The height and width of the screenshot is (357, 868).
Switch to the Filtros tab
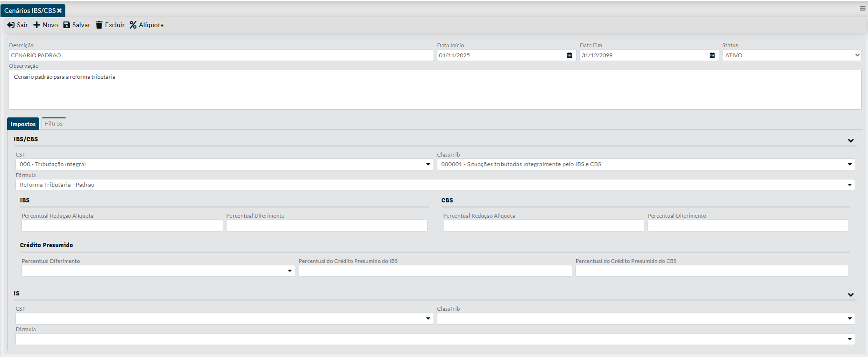[x=53, y=124]
